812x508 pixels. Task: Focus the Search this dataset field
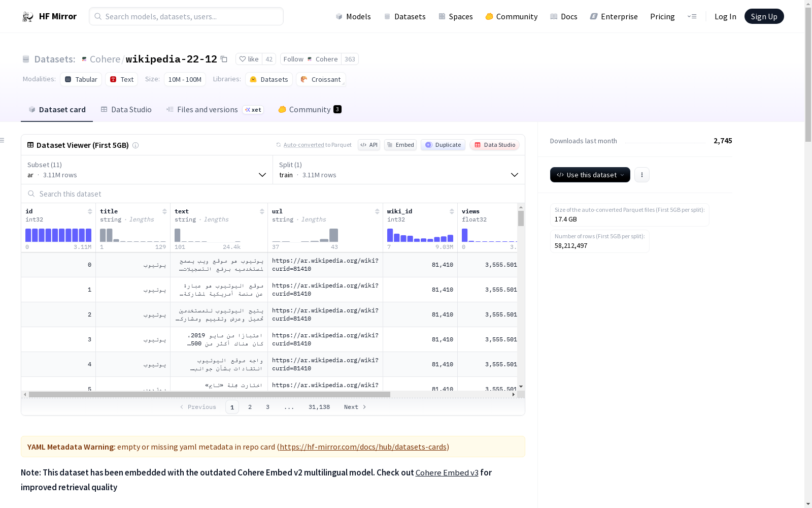[x=273, y=194]
